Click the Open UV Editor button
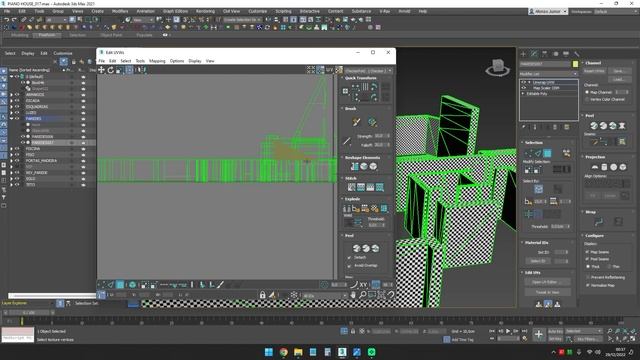This screenshot has height=360, width=640. click(x=547, y=282)
